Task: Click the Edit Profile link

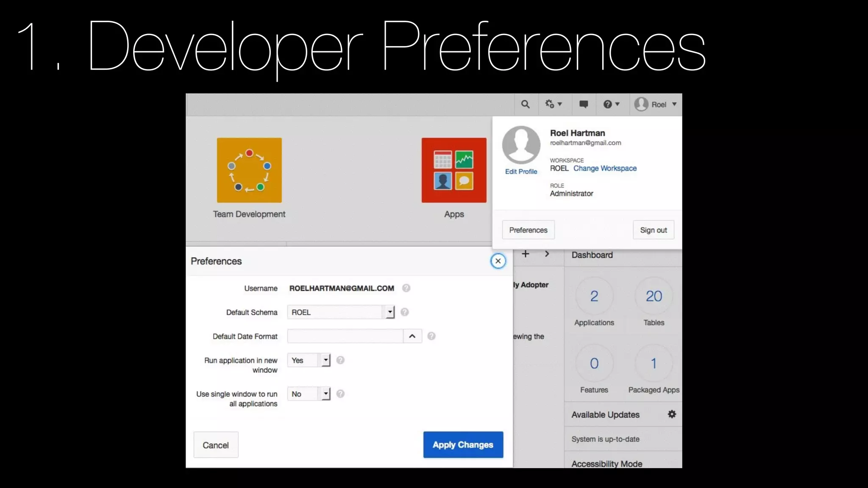Action: pos(521,172)
